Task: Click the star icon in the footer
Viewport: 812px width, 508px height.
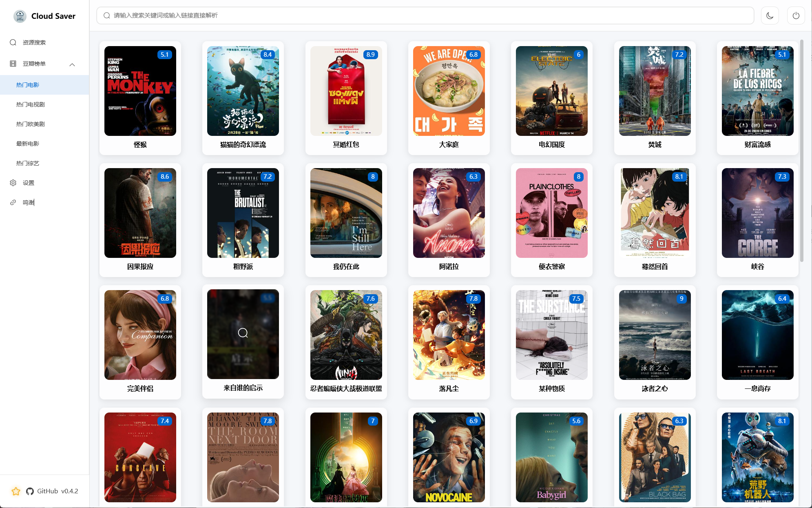Action: (x=16, y=491)
